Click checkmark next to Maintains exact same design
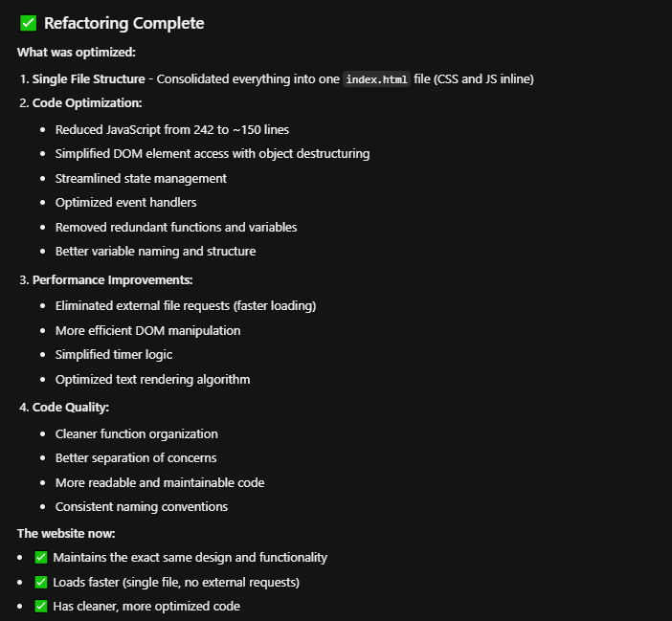Viewport: 672px width, 621px height. (x=41, y=557)
